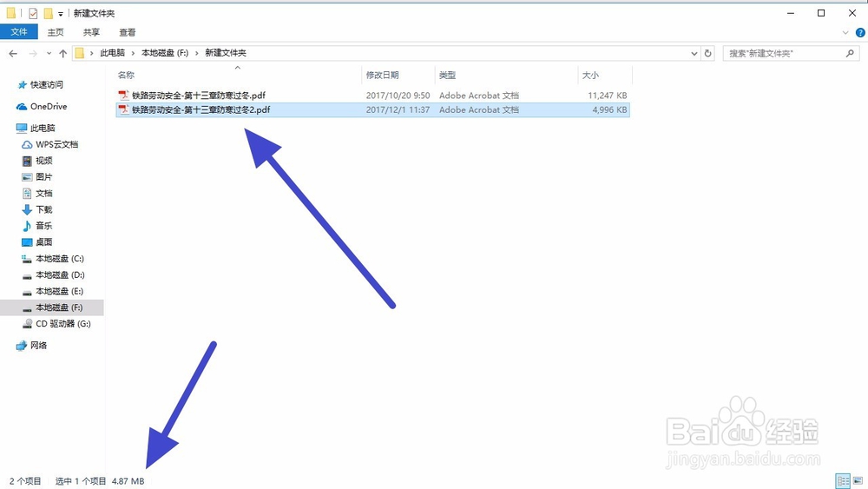868x489 pixels.
Task: Open OneDrive in the navigation pane
Action: tap(49, 106)
